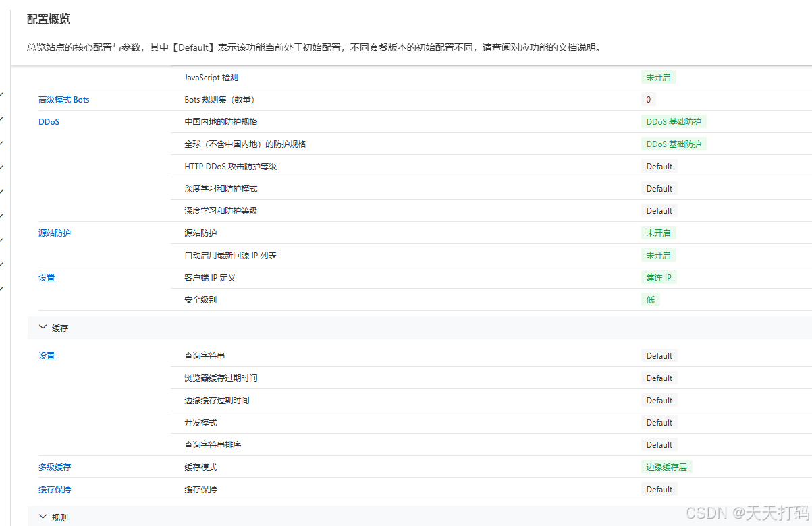Image resolution: width=812 pixels, height=526 pixels.
Task: Open the 源站防护 category link
Action: tap(55, 233)
